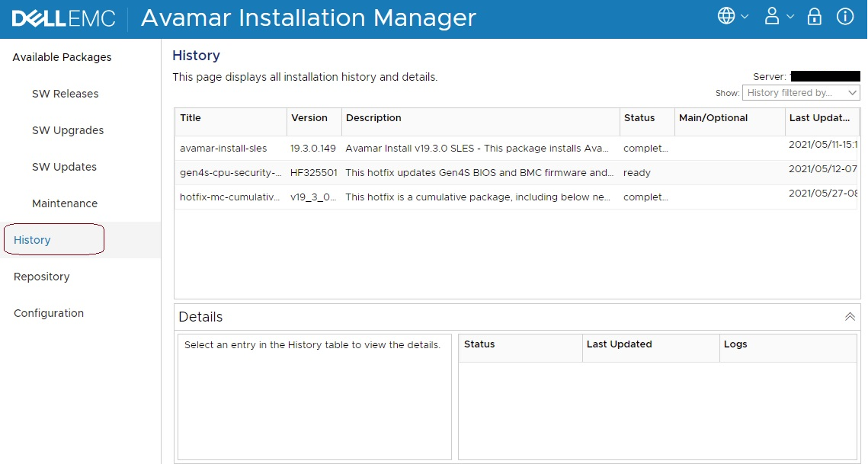Sort by Last Updated column header

pos(819,118)
